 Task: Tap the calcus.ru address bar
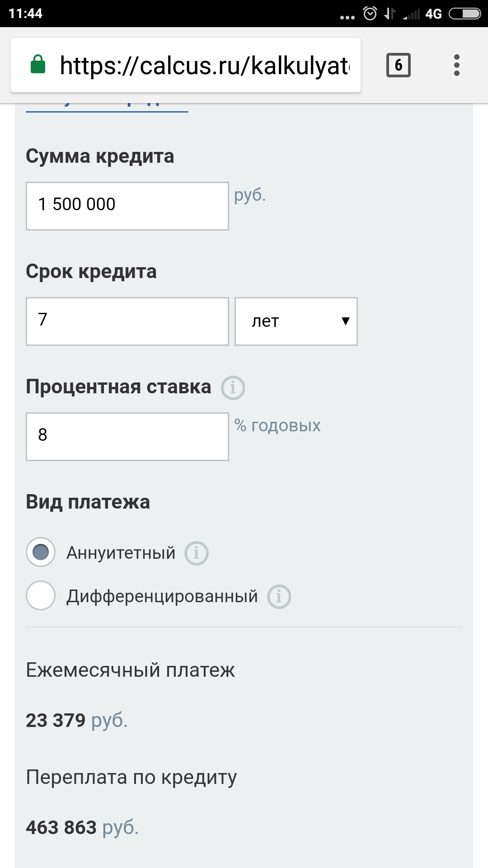[x=204, y=66]
